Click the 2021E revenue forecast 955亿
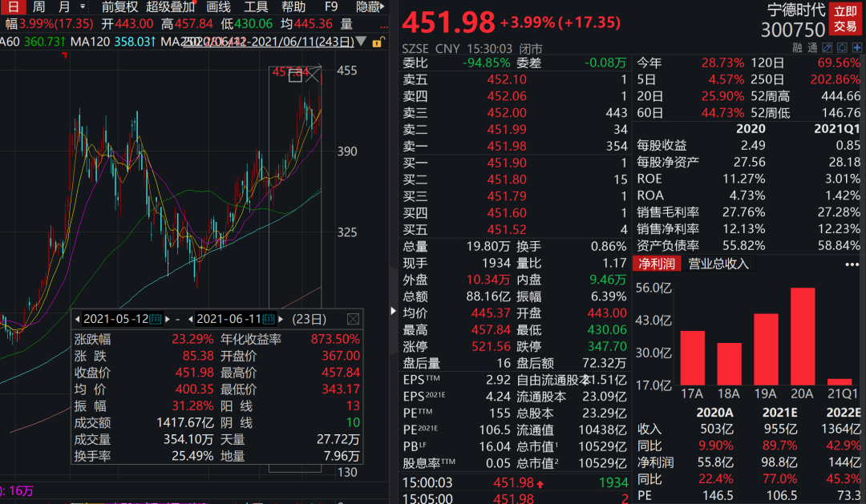Image resolution: width=866 pixels, height=504 pixels. 780,429
